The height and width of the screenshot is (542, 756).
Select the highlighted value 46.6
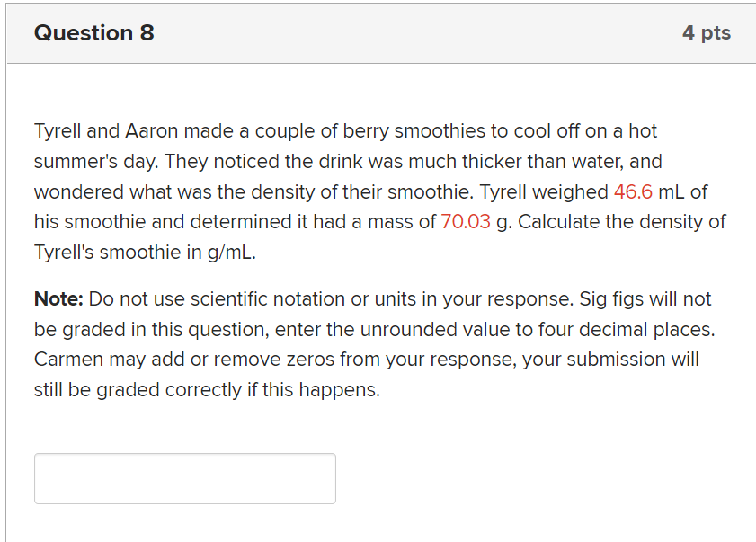(633, 191)
